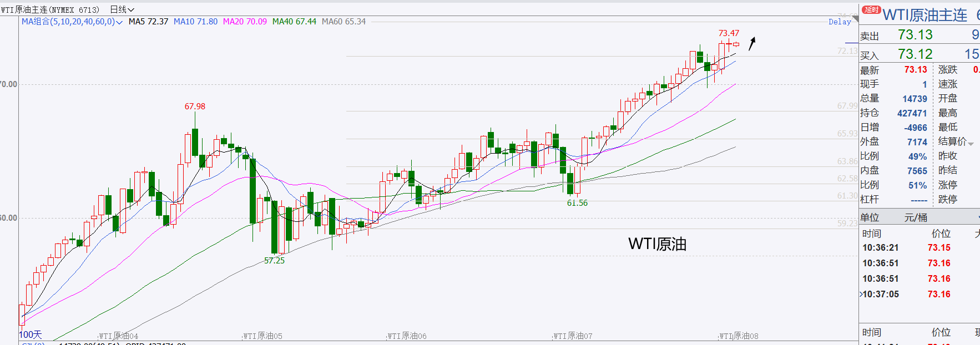
Task: Click the 内盘 value 7565
Action: (x=917, y=171)
